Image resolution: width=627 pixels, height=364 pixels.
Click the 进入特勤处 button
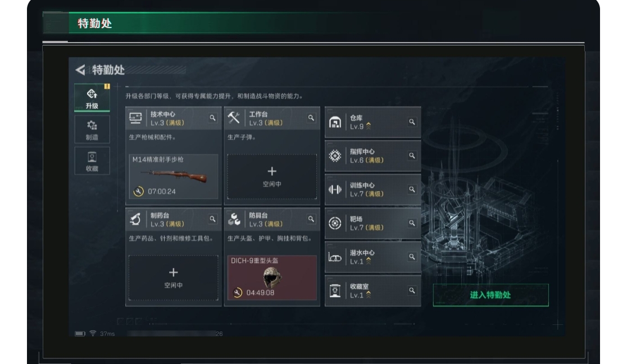point(490,295)
